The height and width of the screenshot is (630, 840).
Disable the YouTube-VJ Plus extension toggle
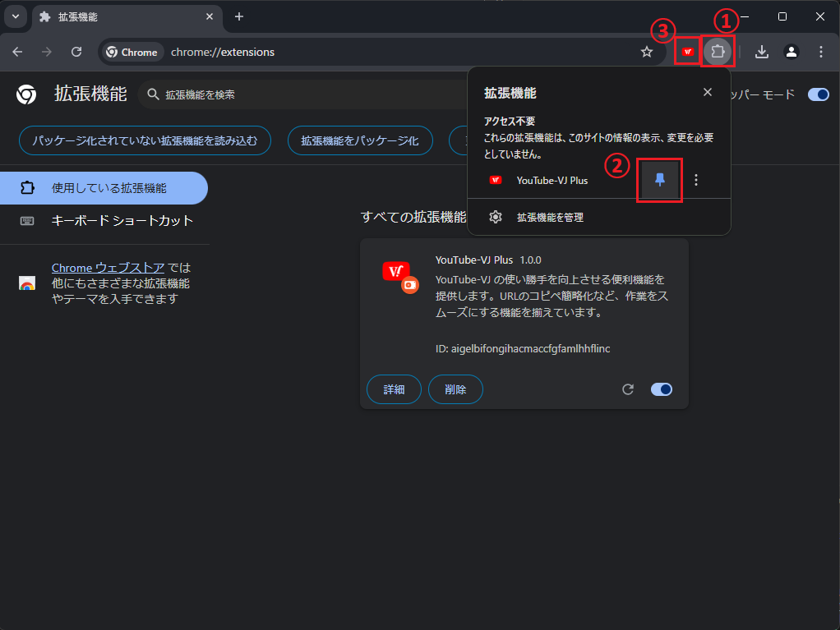[661, 389]
